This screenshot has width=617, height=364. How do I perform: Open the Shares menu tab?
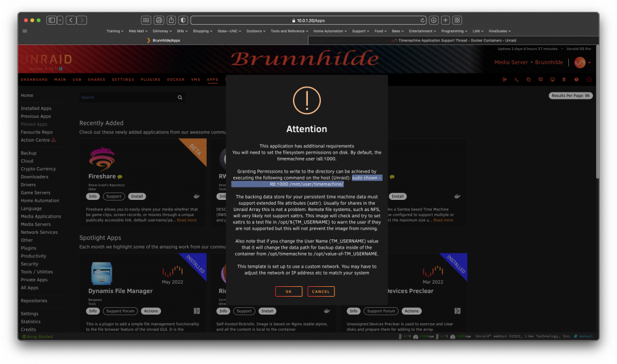[x=97, y=80]
